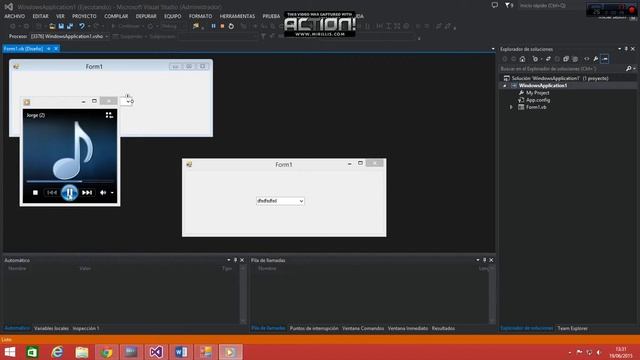
Task: Switch to Ventana Inmediato tab
Action: click(408, 328)
